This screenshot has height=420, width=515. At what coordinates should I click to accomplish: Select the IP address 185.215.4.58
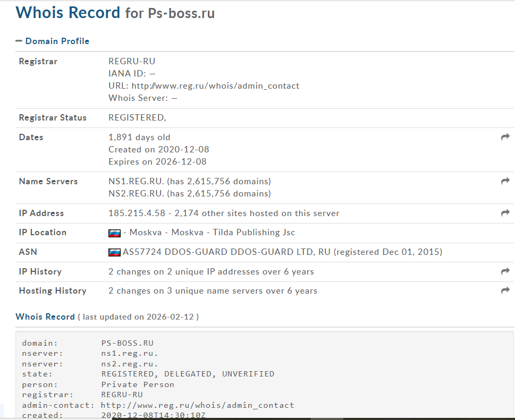point(135,213)
